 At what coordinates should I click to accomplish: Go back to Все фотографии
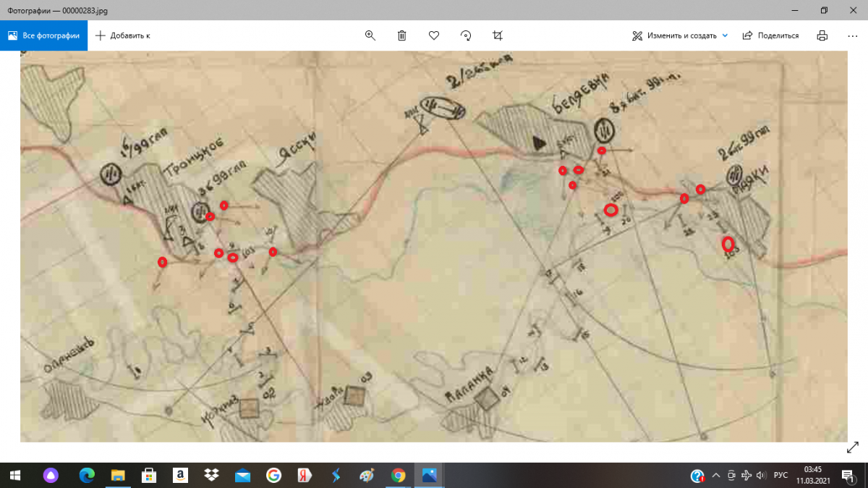pyautogui.click(x=43, y=35)
